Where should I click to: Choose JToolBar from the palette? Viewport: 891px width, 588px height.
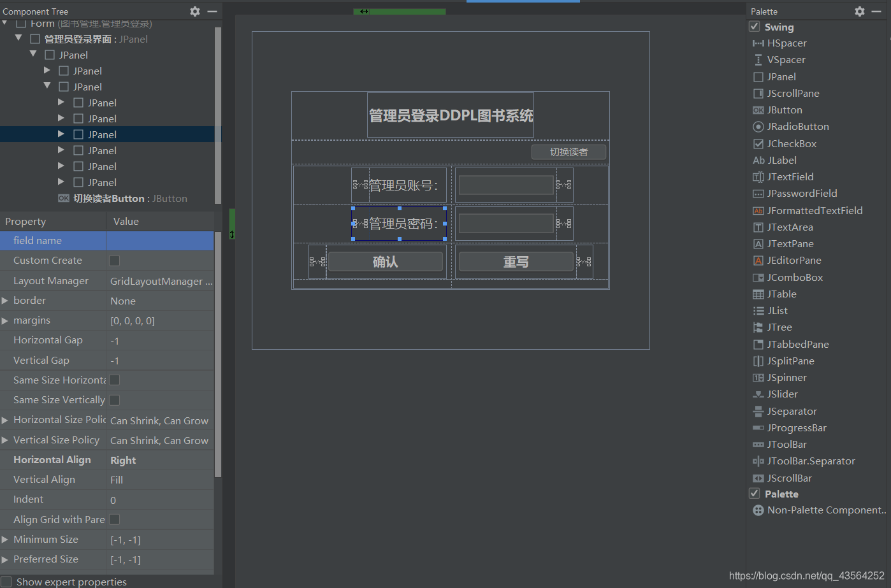pyautogui.click(x=779, y=445)
